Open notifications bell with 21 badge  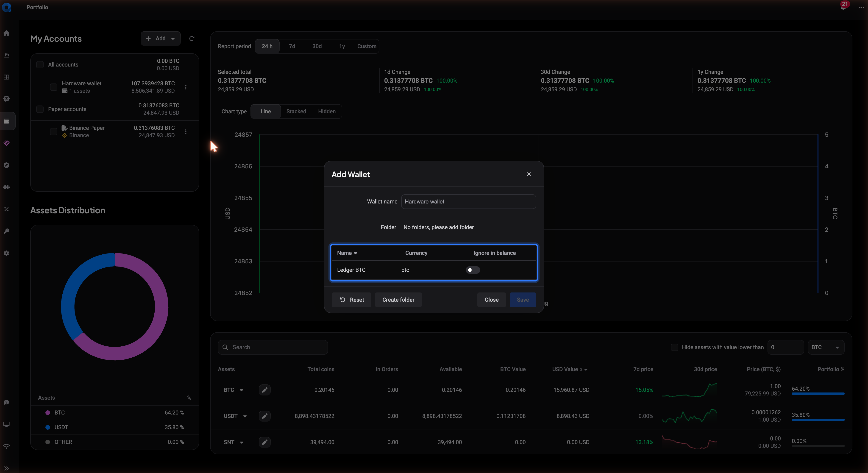pyautogui.click(x=843, y=7)
